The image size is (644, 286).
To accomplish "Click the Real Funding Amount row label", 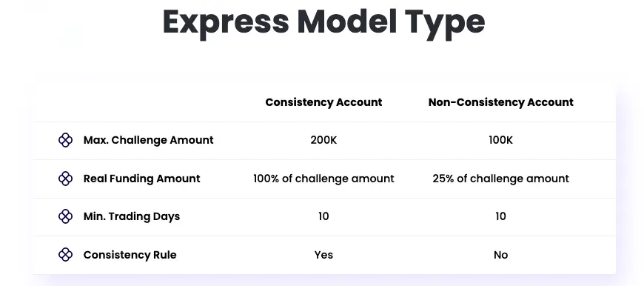I will click(x=141, y=179).
